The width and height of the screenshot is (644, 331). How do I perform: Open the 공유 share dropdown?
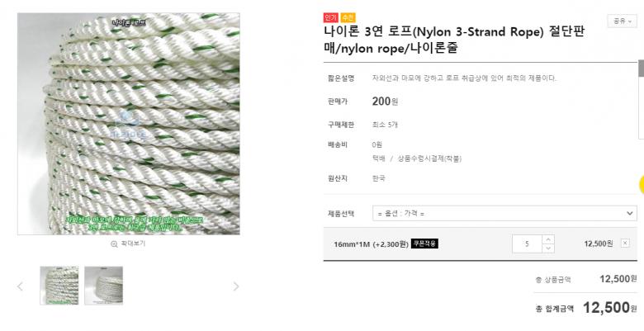(622, 21)
